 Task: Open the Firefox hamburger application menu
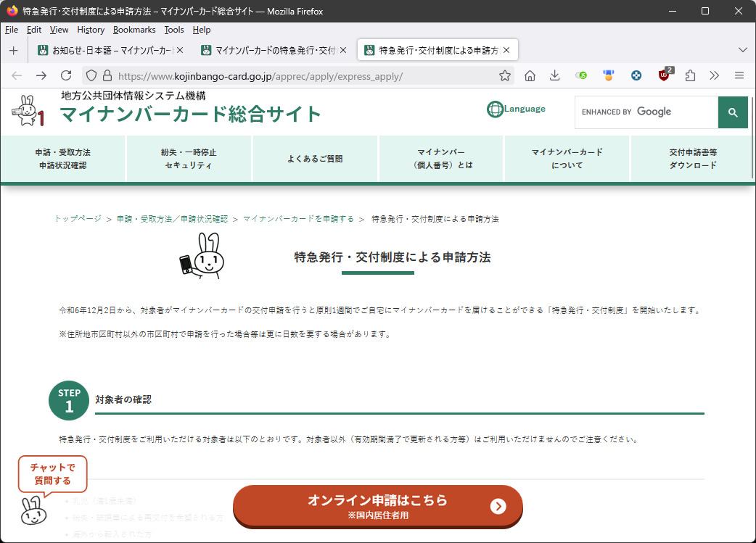click(x=739, y=75)
